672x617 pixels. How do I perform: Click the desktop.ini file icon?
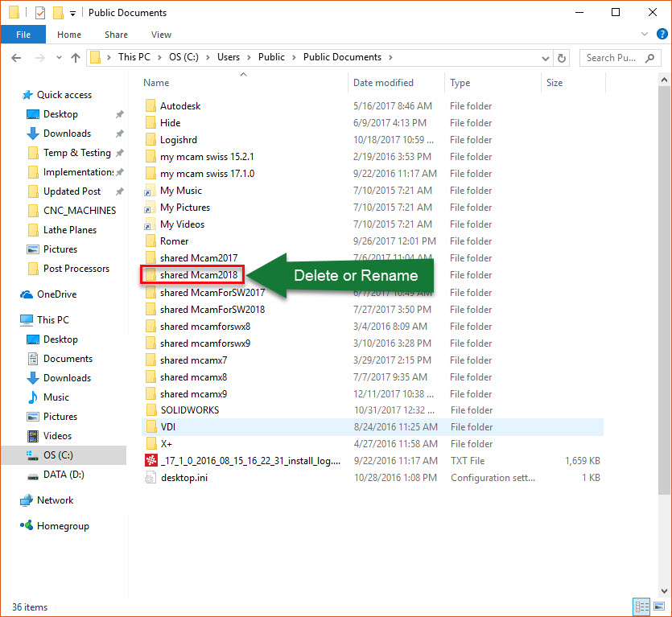[150, 477]
